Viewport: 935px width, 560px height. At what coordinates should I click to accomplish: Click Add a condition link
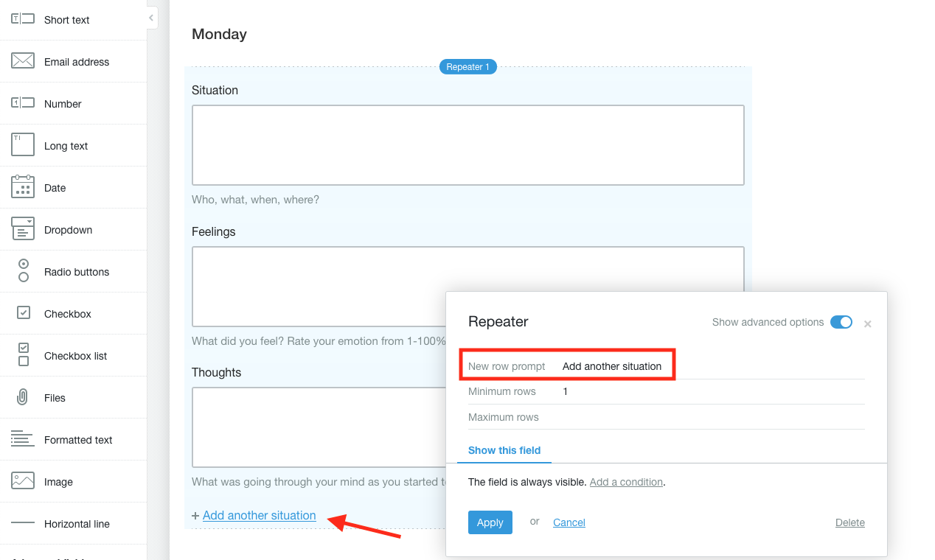(626, 482)
